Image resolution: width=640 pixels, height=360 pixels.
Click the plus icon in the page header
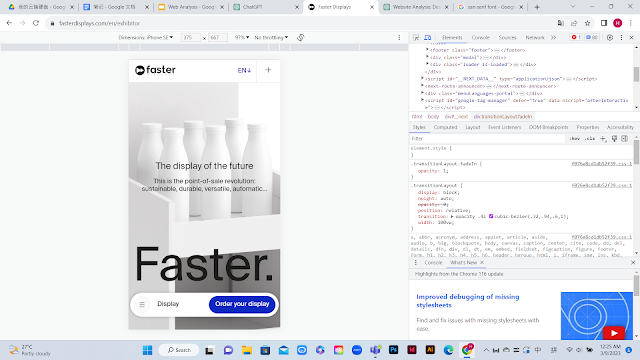tap(268, 70)
